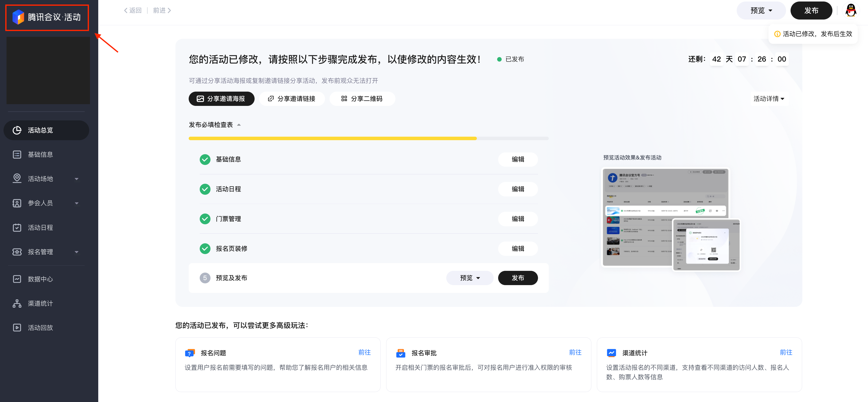The width and height of the screenshot is (868, 402).
Task: Click the orange info icon in the notification
Action: 777,34
